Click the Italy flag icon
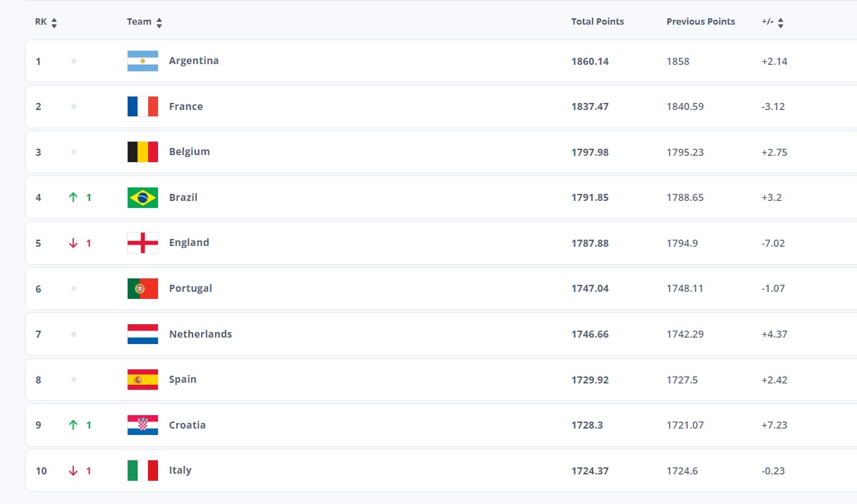The height and width of the screenshot is (504, 857). tap(142, 470)
